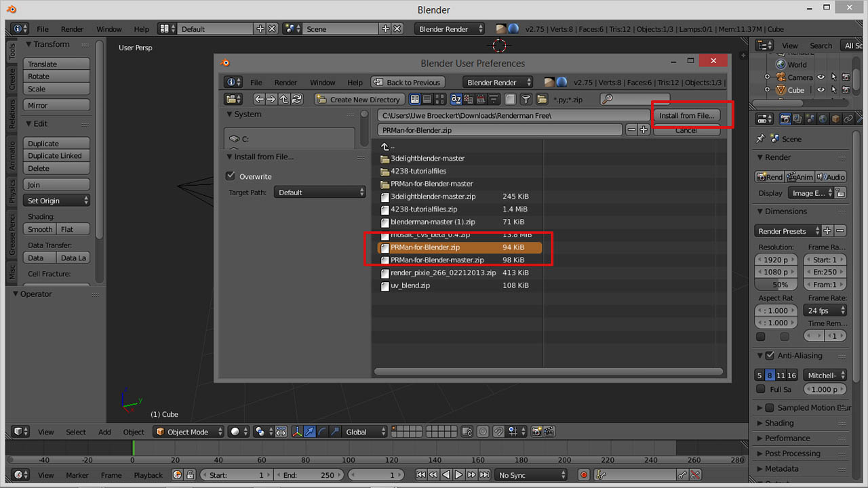Enable Sampled Motion Blur checkbox
This screenshot has height=488, width=868.
pos(770,408)
